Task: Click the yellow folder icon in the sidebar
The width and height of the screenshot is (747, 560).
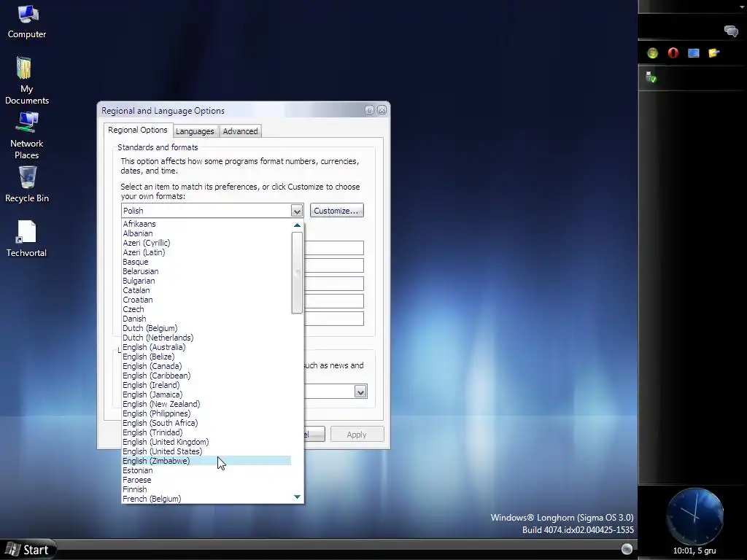Action: (713, 52)
